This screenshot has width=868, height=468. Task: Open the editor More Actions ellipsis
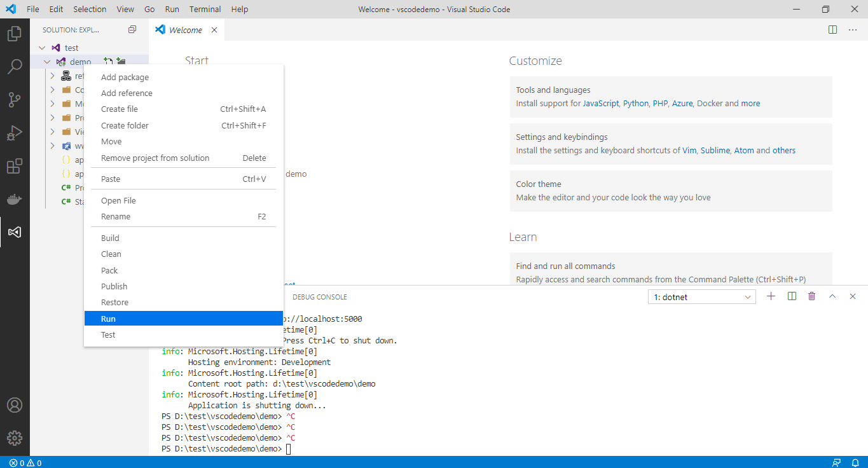click(853, 30)
